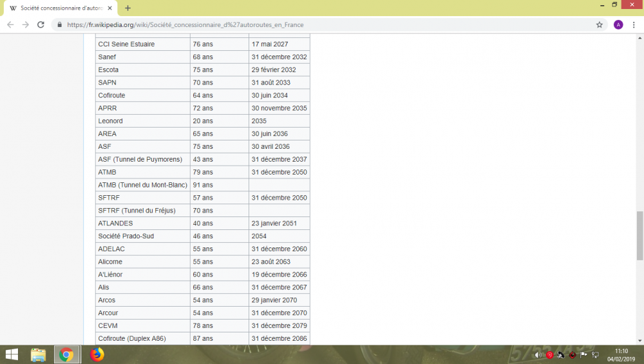This screenshot has width=644, height=364.
Task: Reload the Wikipedia page
Action: [x=41, y=24]
